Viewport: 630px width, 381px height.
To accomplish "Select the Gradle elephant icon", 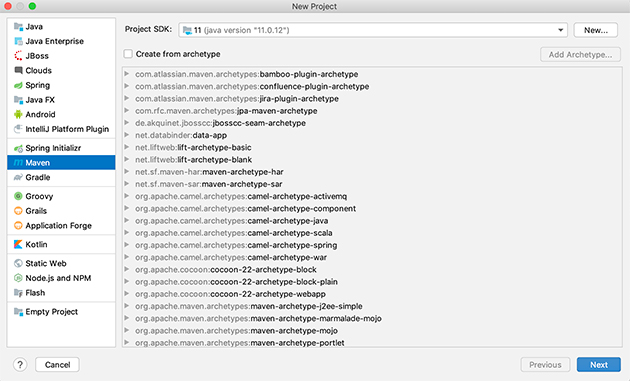I will click(x=18, y=177).
